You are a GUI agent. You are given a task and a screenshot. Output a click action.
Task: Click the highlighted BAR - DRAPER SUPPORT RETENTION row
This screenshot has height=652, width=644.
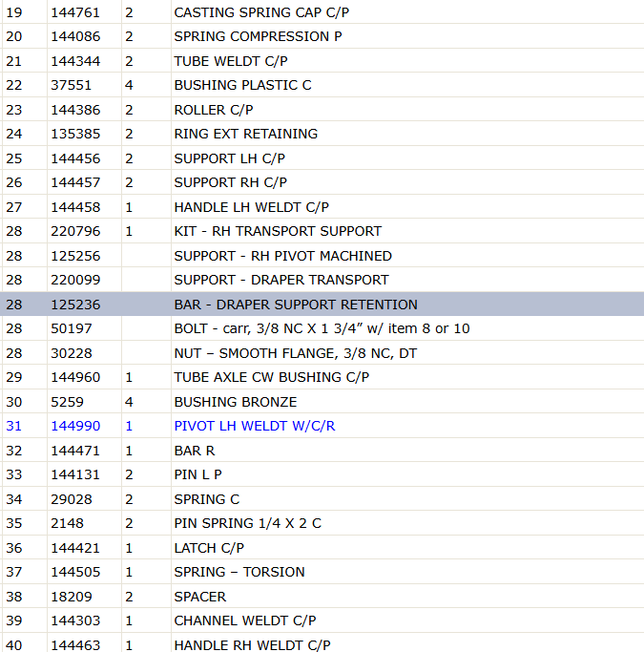click(x=322, y=305)
